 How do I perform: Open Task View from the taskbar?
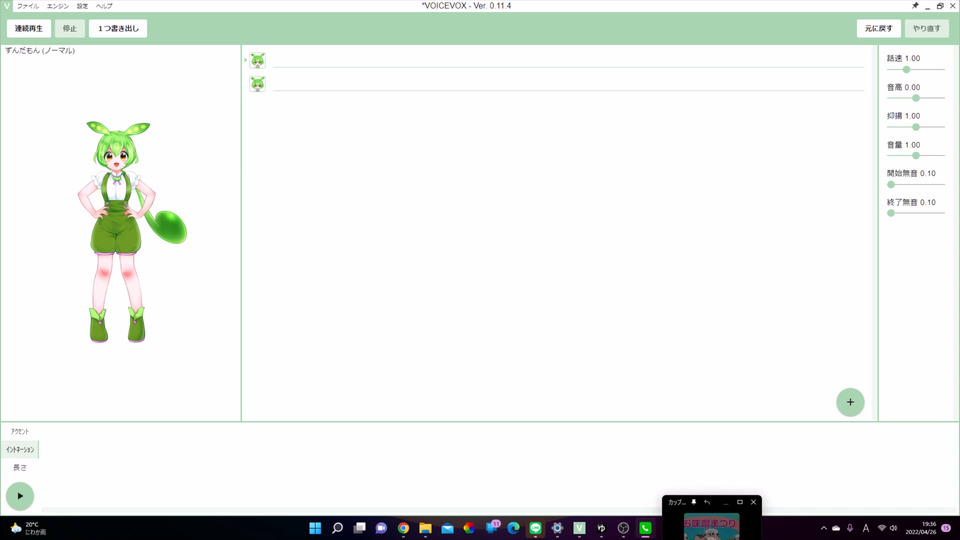359,528
